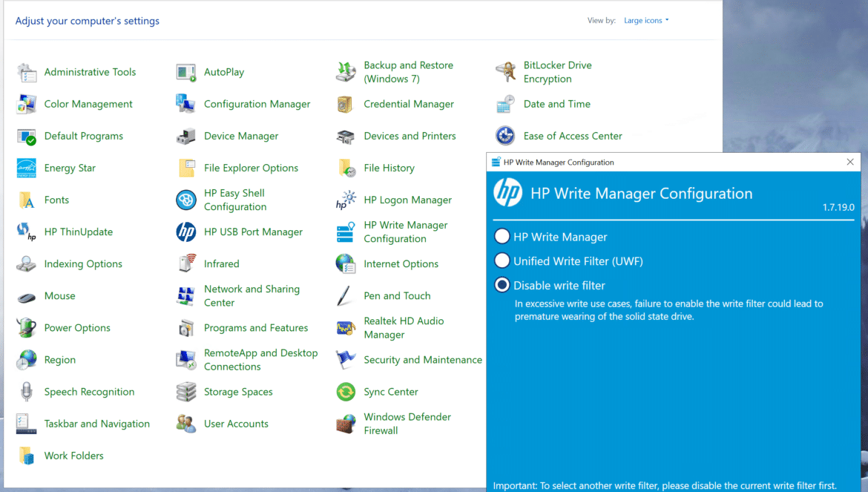868x492 pixels.
Task: Open Devices and Printers icon
Action: [346, 136]
